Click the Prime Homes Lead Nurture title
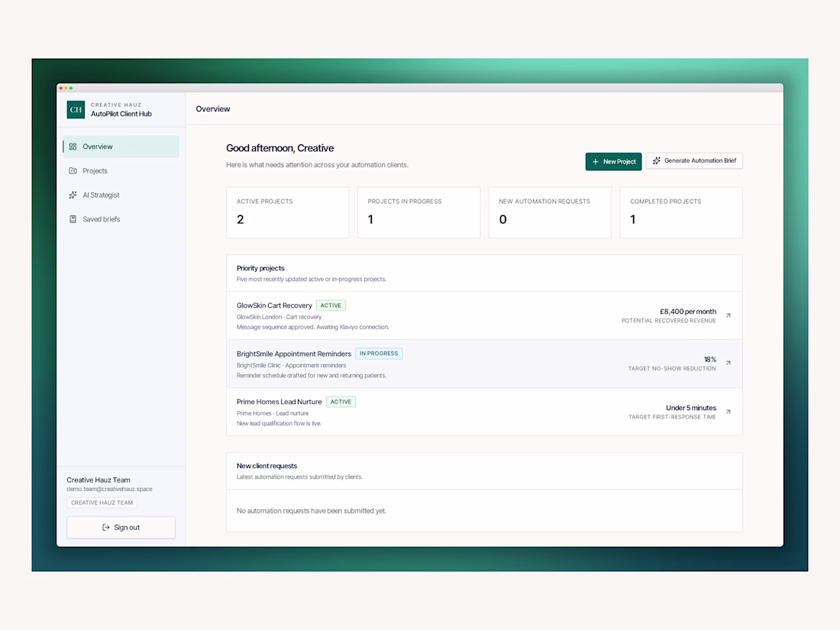The width and height of the screenshot is (840, 630). (279, 402)
